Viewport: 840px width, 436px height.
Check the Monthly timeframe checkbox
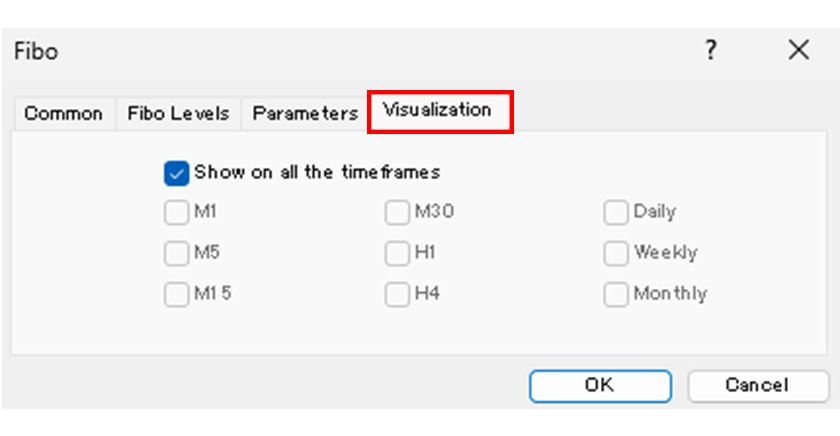pos(616,295)
